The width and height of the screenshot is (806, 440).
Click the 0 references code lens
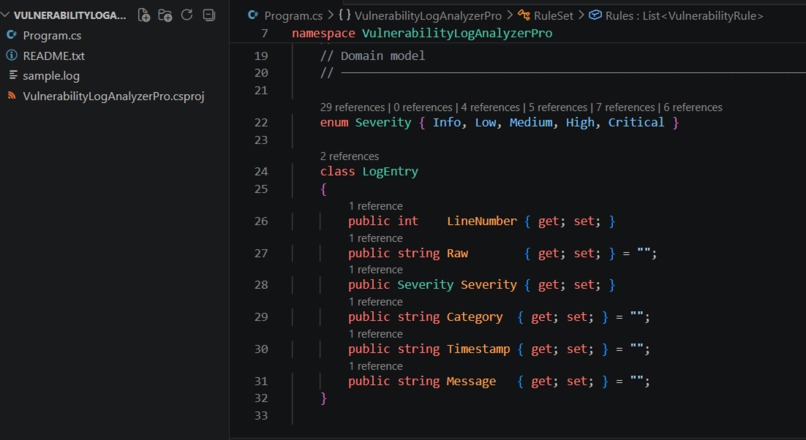423,107
